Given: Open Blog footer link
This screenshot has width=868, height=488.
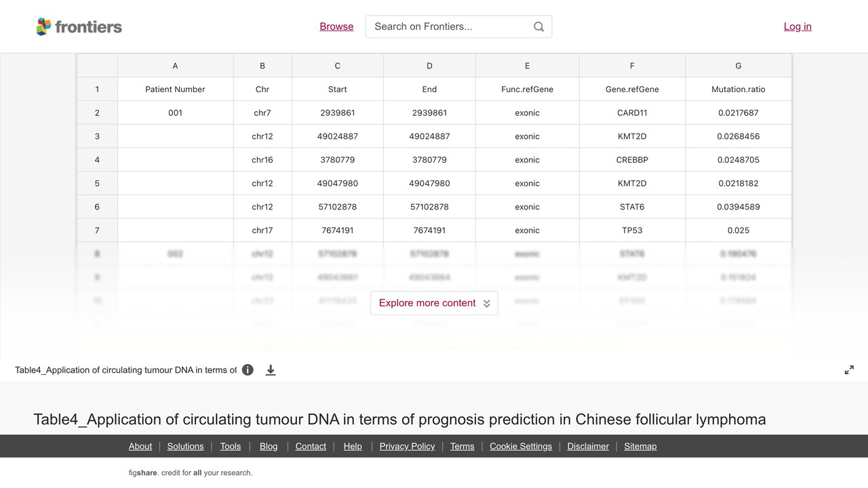Looking at the screenshot, I should click(x=269, y=446).
